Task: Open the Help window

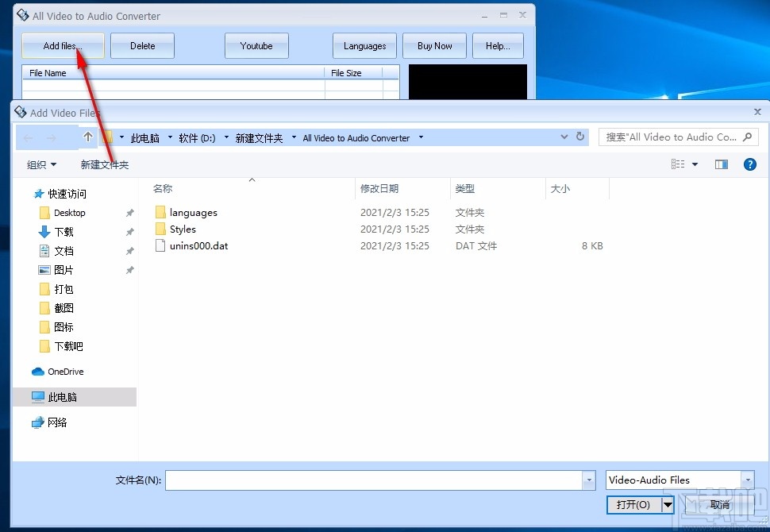Action: pos(498,45)
